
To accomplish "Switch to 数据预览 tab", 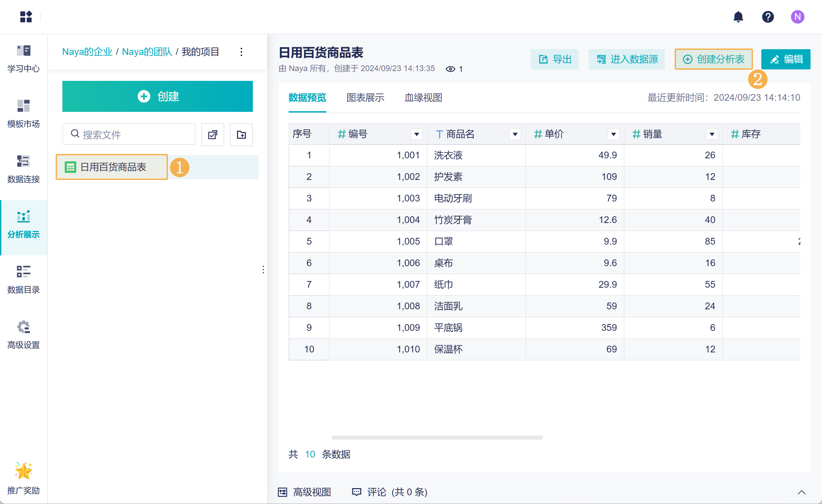I will click(x=307, y=98).
